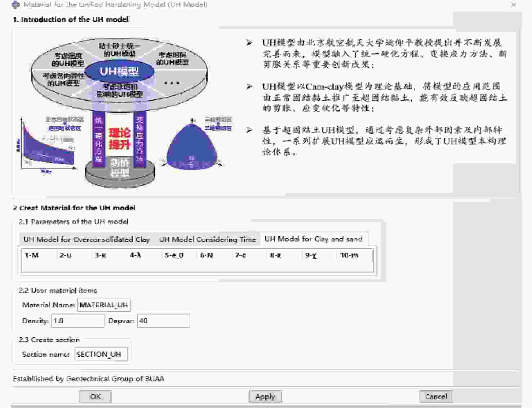
Task: Open the UH Model Considering Time tab
Action: click(x=207, y=239)
